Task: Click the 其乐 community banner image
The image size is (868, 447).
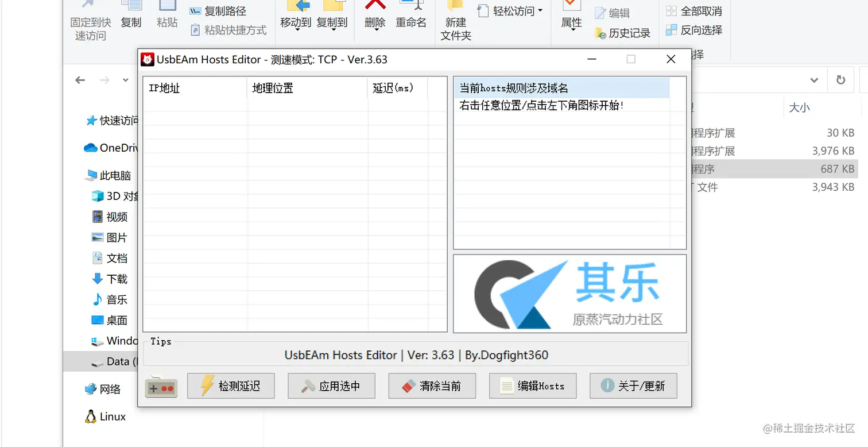Action: (x=569, y=294)
